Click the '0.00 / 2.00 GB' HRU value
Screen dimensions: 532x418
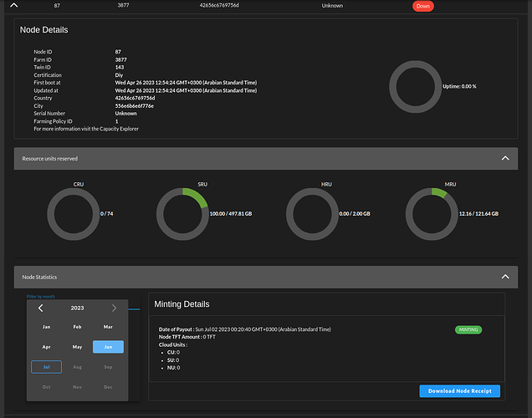click(355, 213)
